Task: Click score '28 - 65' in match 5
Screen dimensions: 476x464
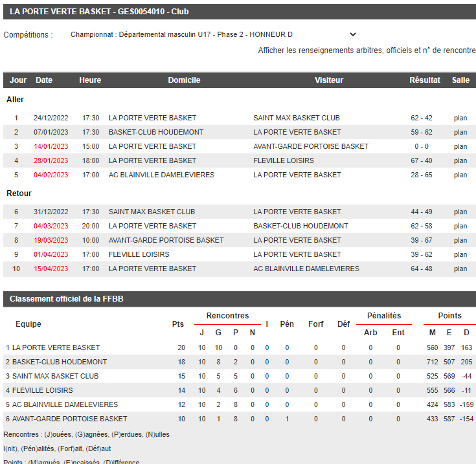Action: pyautogui.click(x=422, y=175)
